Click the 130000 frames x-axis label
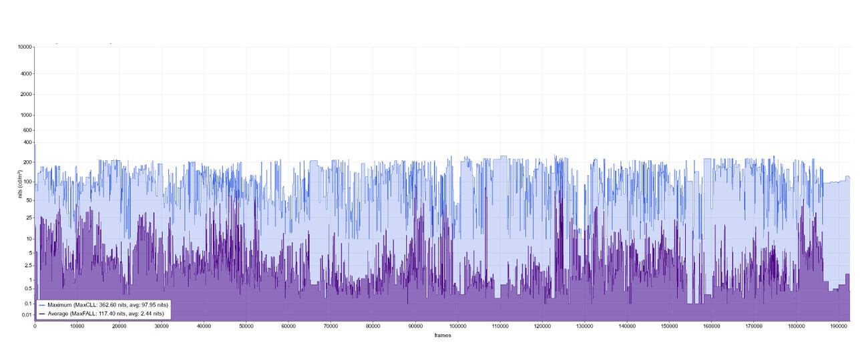Screen dimensions: 868x347 point(585,326)
